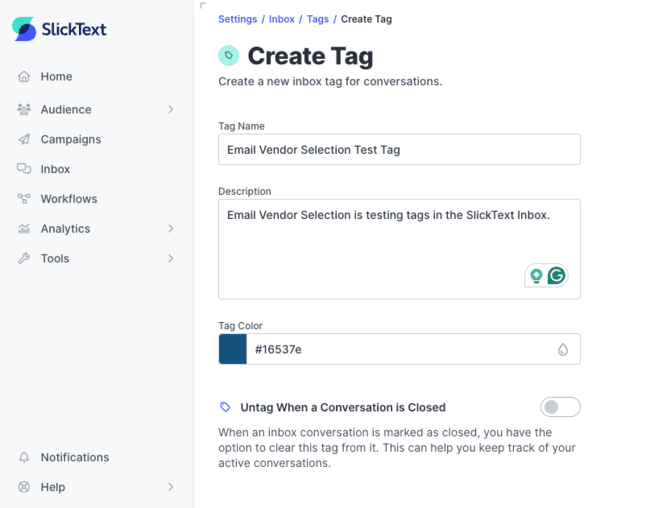Viewport: 650px width, 508px height.
Task: Click the Grammarly G icon in Description
Action: tap(556, 275)
